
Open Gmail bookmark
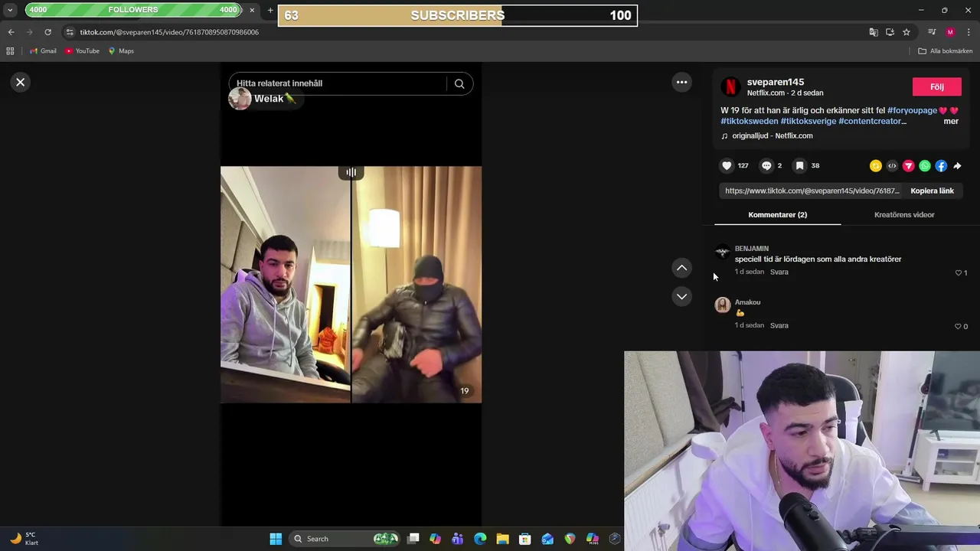click(x=43, y=51)
